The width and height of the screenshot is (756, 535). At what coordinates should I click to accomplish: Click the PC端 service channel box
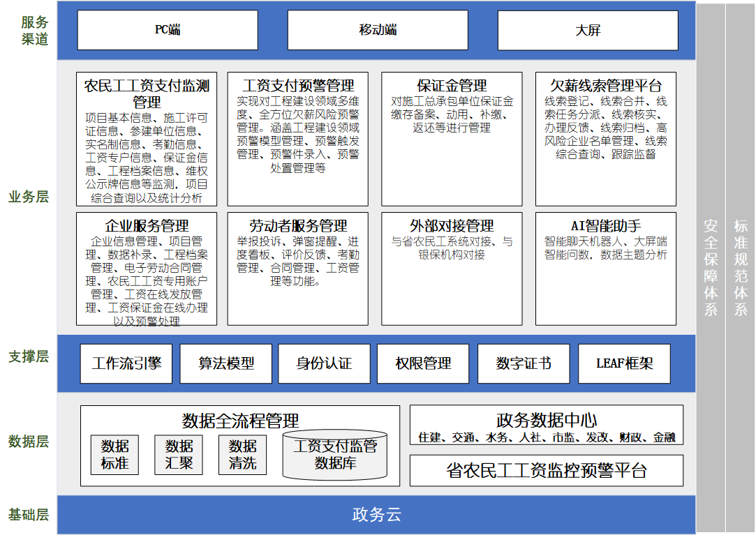[167, 30]
